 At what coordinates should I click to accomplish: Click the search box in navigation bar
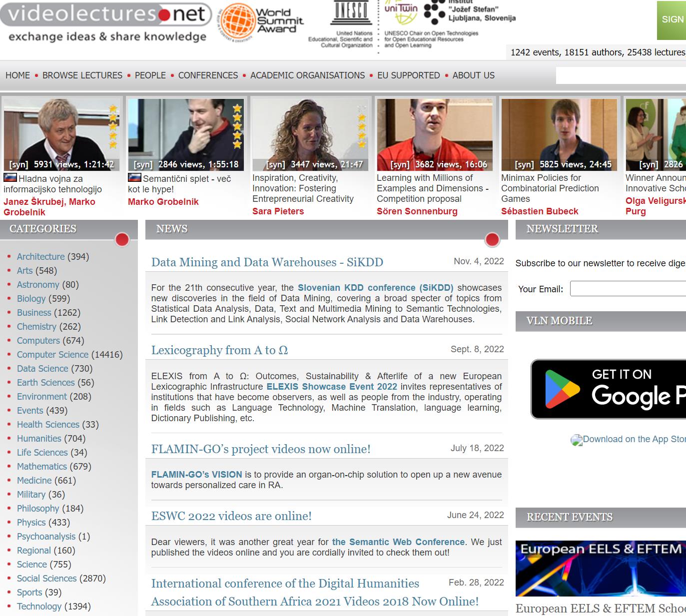tap(621, 75)
